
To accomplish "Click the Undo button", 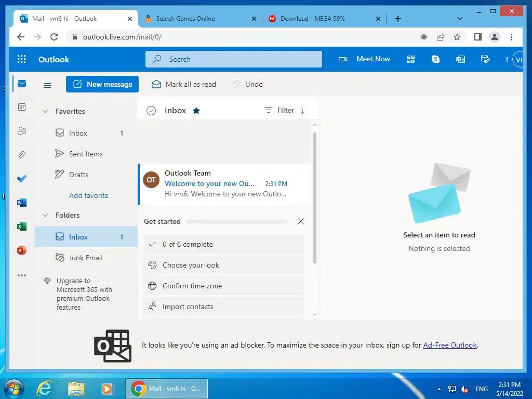I will pos(248,84).
